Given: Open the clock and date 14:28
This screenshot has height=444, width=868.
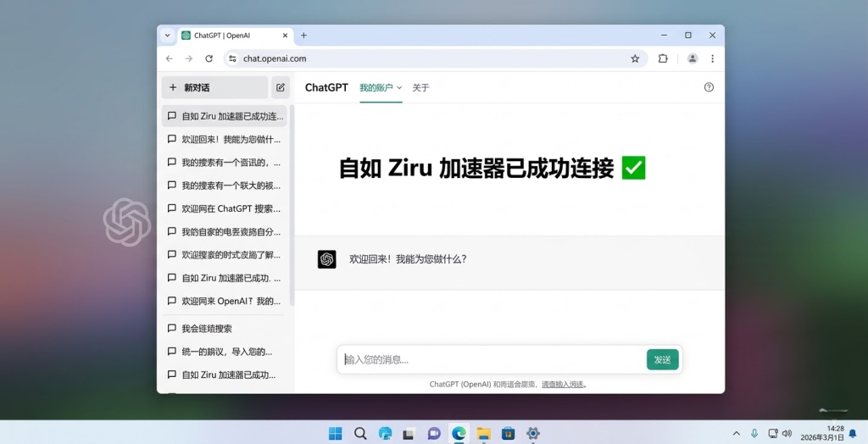Looking at the screenshot, I should (822, 433).
